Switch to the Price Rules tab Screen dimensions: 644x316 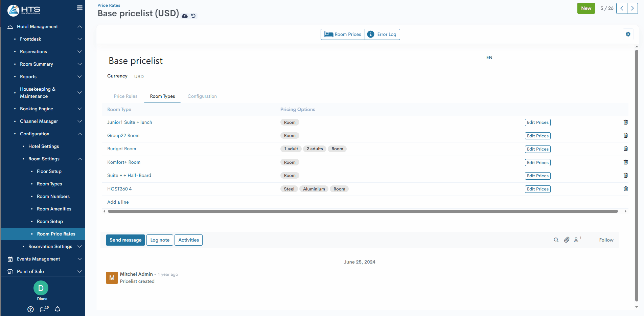125,96
